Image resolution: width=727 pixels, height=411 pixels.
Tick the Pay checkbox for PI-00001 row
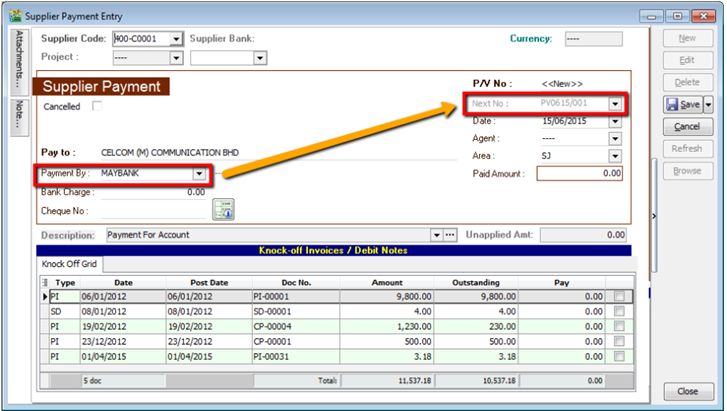(x=620, y=297)
